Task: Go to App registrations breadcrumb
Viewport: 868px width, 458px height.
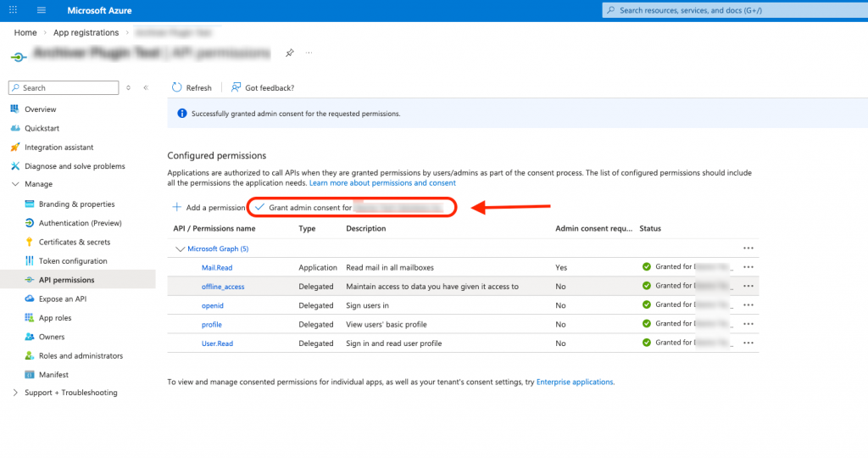Action: tap(86, 33)
